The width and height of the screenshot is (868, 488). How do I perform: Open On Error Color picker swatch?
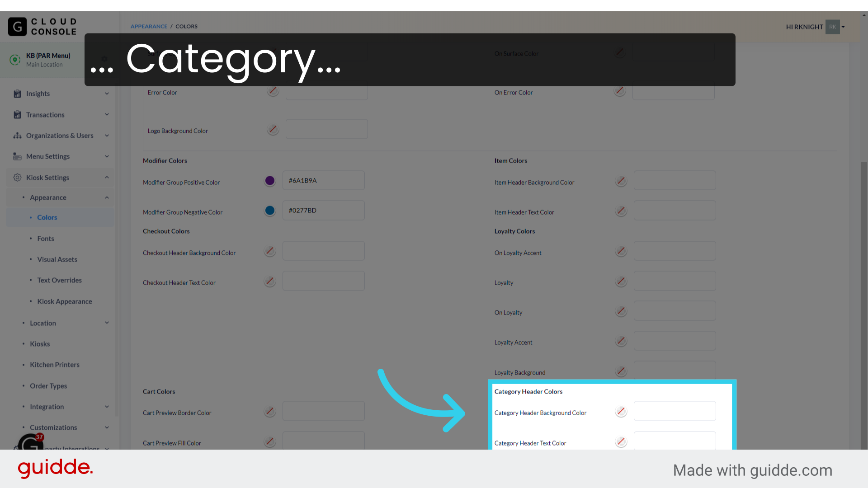620,91
